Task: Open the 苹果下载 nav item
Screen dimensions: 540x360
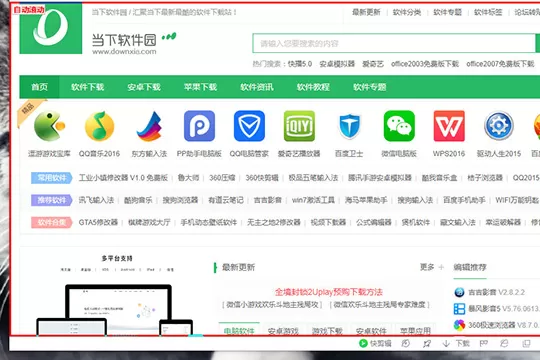Action: click(x=200, y=87)
